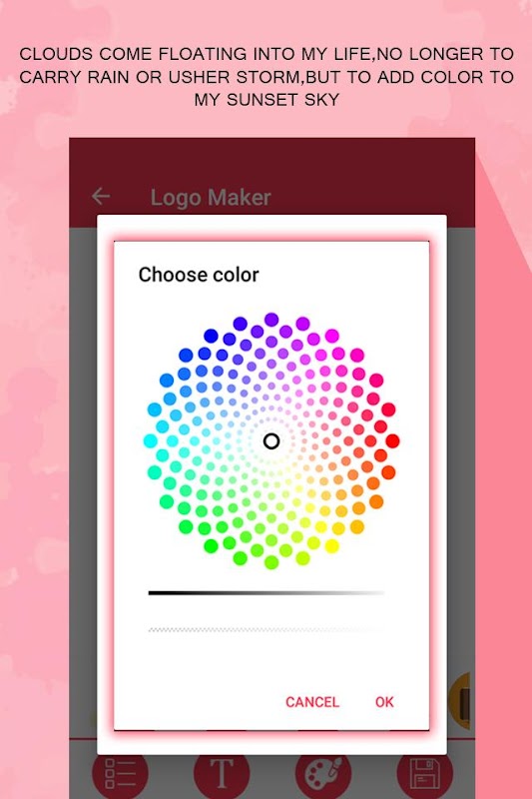Select the orange dot on wheel's lower right edge

(376, 502)
